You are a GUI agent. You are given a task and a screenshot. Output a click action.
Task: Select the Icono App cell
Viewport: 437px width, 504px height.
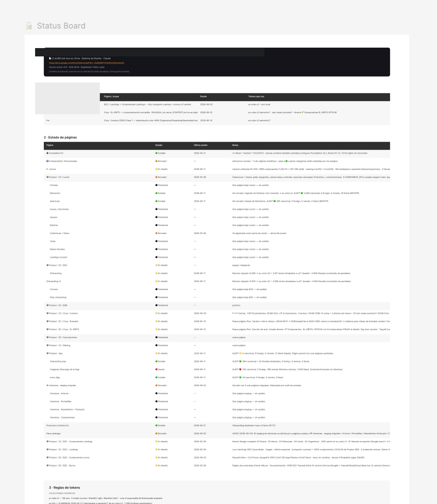(x=55, y=377)
